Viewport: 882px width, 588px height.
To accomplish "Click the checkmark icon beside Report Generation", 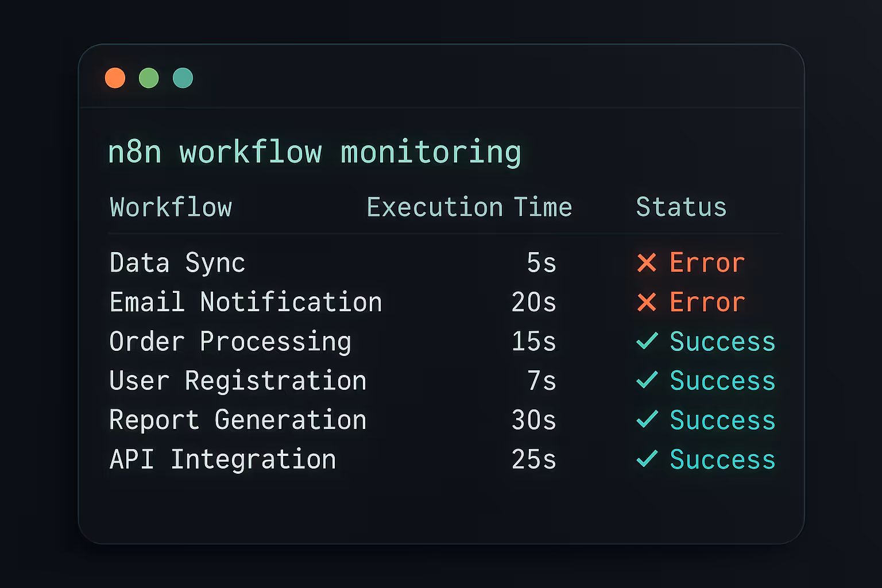I will tap(648, 420).
